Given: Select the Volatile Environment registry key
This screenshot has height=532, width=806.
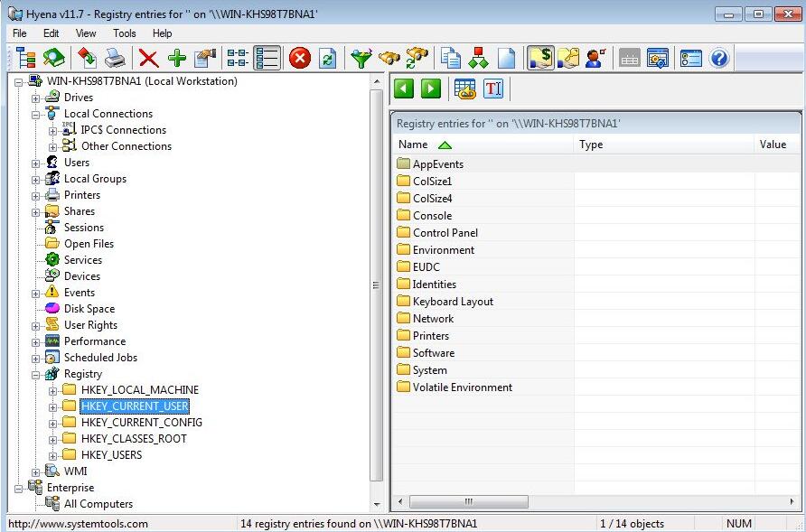Looking at the screenshot, I should click(x=462, y=387).
